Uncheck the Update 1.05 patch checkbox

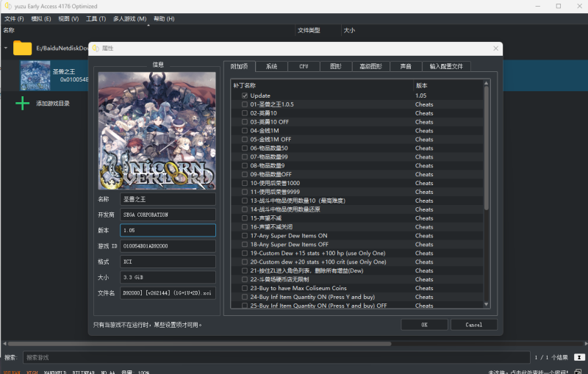245,96
